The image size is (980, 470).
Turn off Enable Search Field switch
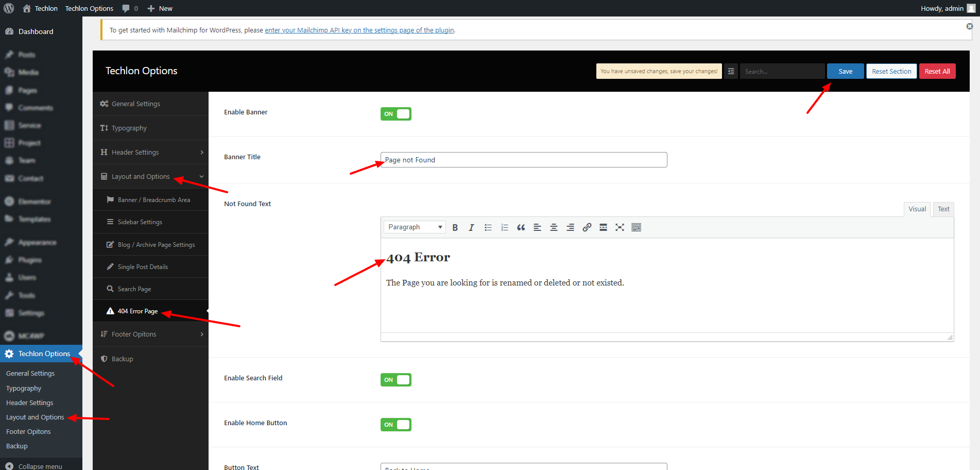click(396, 380)
